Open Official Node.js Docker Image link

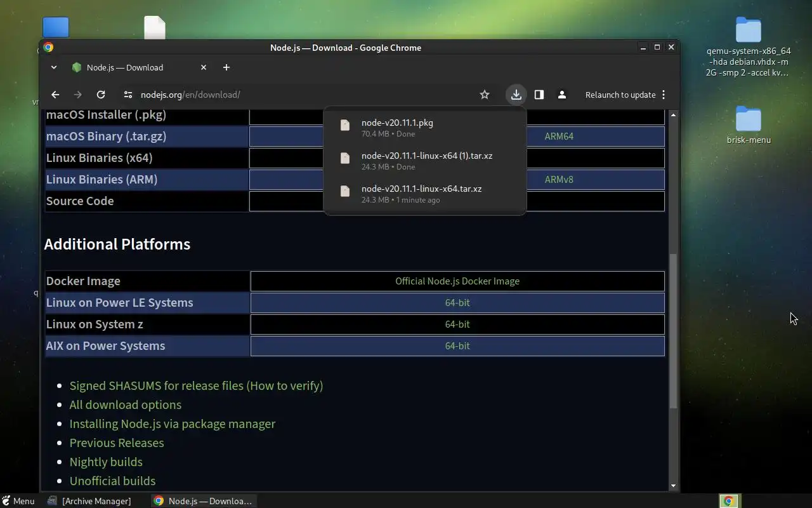pyautogui.click(x=457, y=281)
